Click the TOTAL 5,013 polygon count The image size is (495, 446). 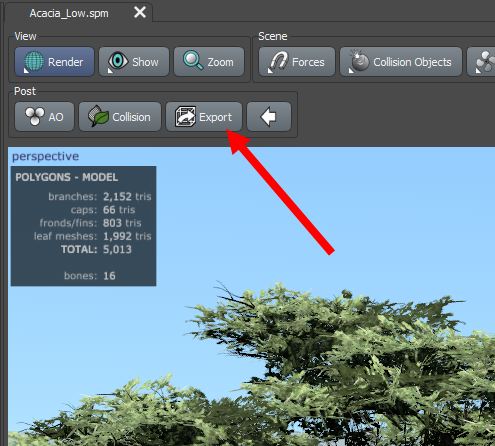coord(117,249)
